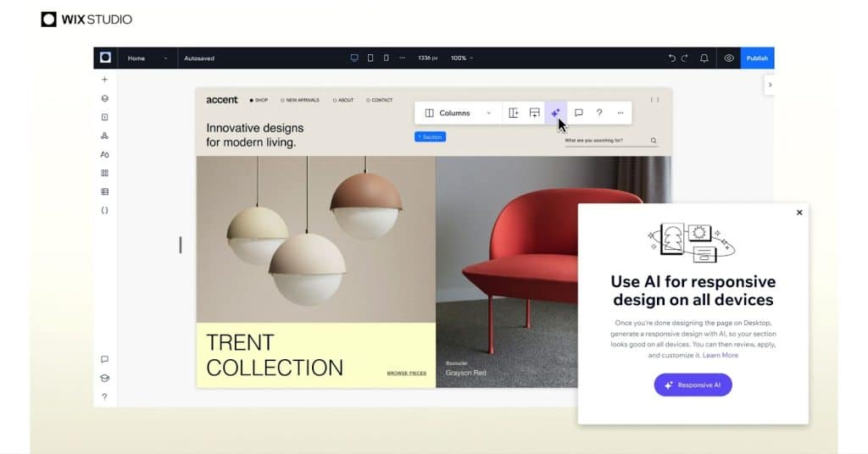Switch to tablet breakpoint view
Screen dimensions: 868x454
pos(370,58)
